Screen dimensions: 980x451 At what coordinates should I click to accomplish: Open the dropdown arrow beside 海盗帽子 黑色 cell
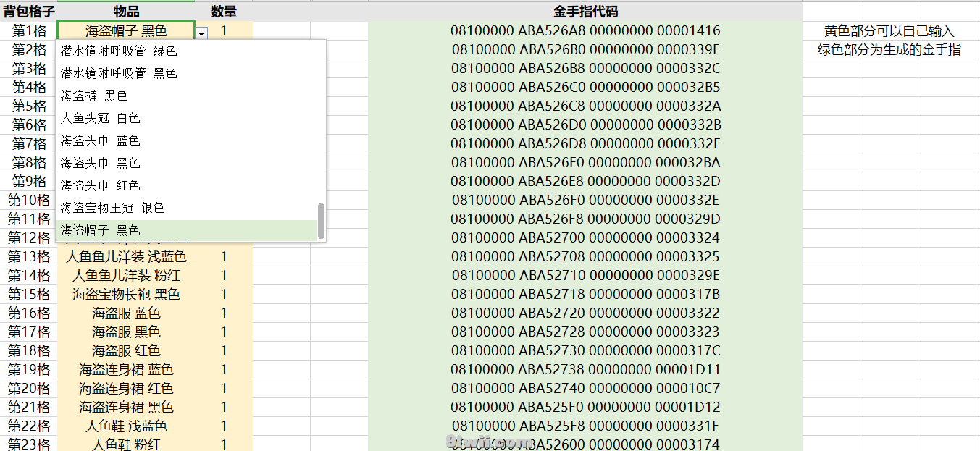point(201,32)
